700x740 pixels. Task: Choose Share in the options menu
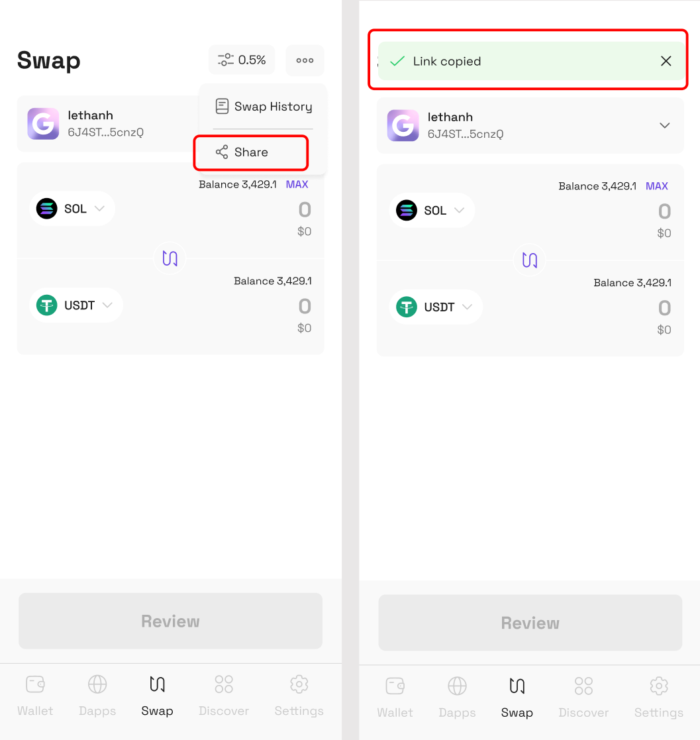[251, 152]
